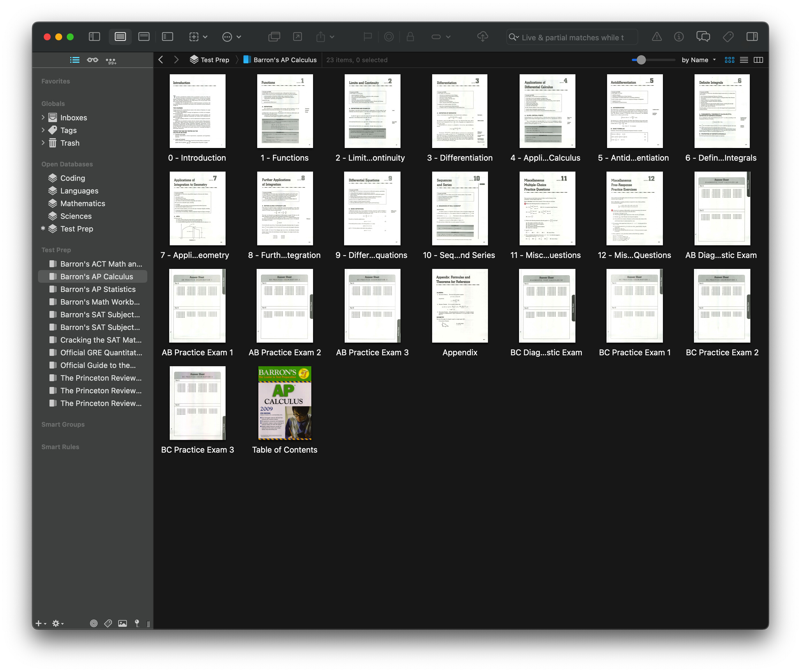Image resolution: width=801 pixels, height=672 pixels.
Task: Go back with the left chevron
Action: pyautogui.click(x=161, y=60)
